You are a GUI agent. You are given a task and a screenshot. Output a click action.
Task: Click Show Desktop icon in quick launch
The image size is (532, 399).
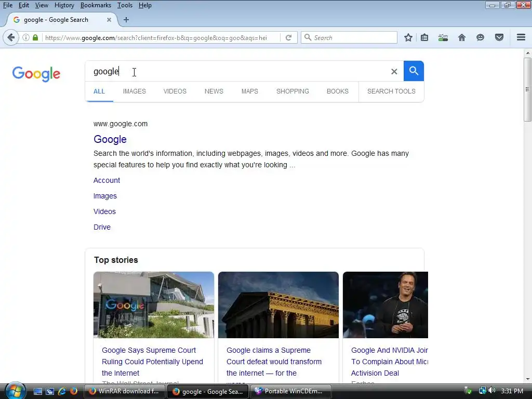pyautogui.click(x=37, y=391)
